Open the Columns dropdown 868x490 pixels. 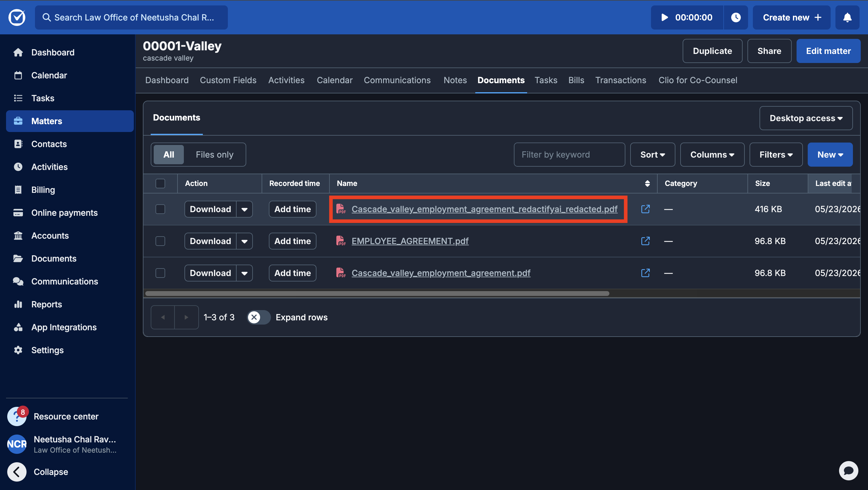(712, 155)
